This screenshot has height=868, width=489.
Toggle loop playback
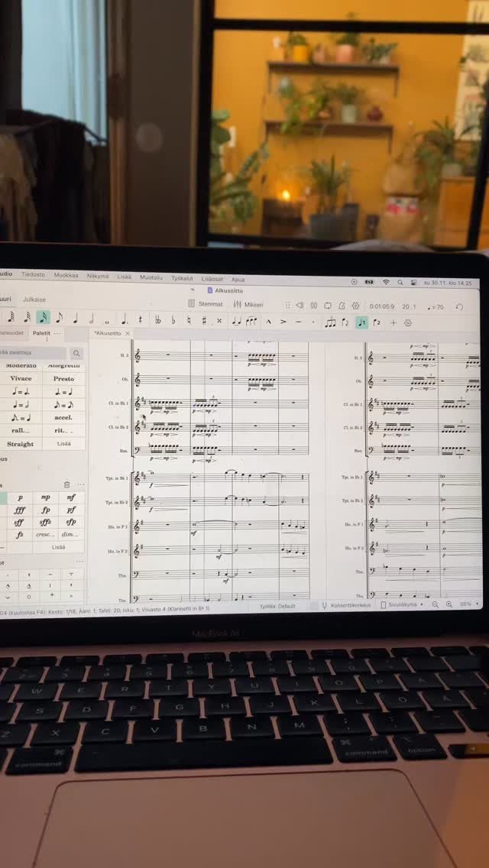coord(327,306)
